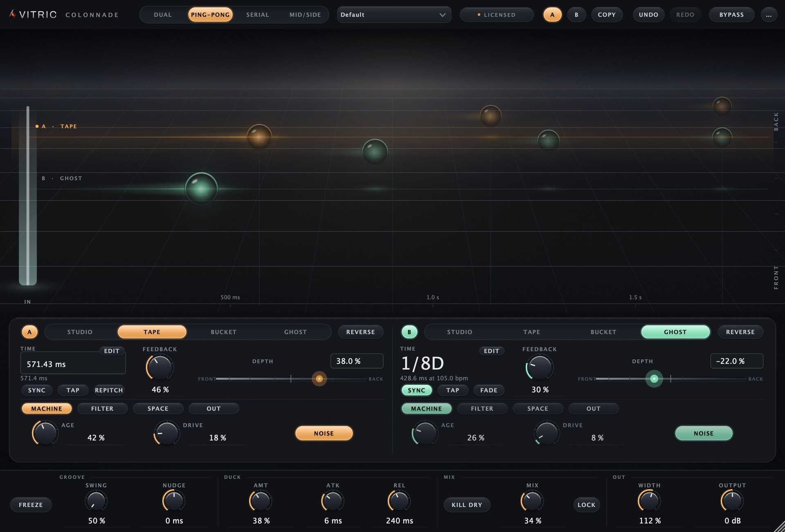Viewport: 785px width, 532px height.
Task: Switch to preset slot A in header
Action: tap(552, 15)
